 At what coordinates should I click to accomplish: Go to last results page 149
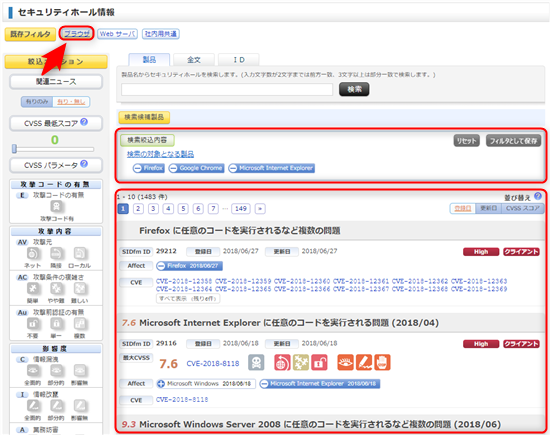tap(241, 209)
